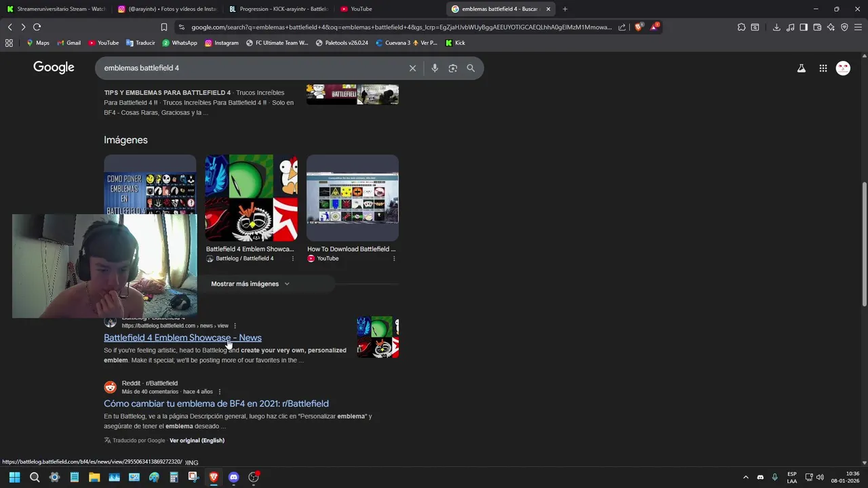Show hidden system tray icons

pyautogui.click(x=746, y=477)
